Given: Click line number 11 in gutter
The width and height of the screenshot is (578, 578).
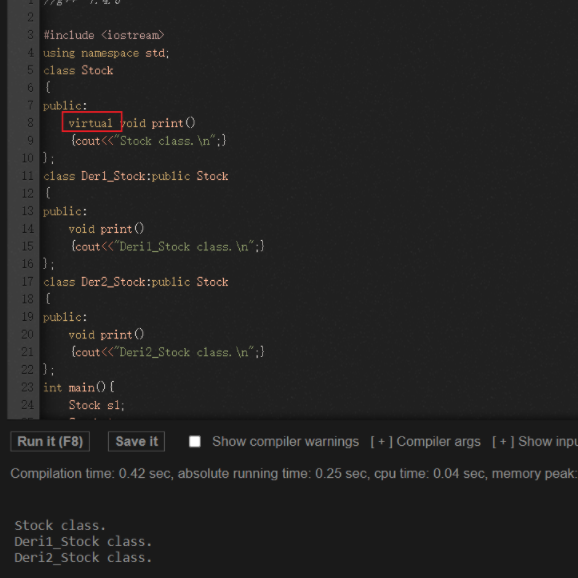Looking at the screenshot, I should point(27,176).
